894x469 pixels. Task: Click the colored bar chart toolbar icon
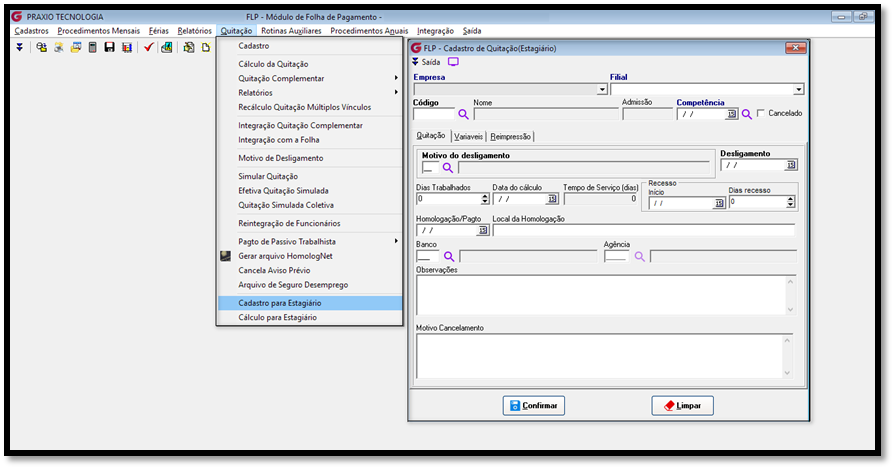coord(127,47)
